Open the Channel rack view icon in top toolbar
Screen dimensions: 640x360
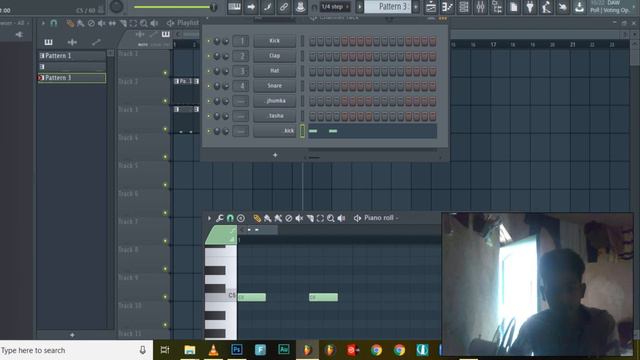coord(464,7)
